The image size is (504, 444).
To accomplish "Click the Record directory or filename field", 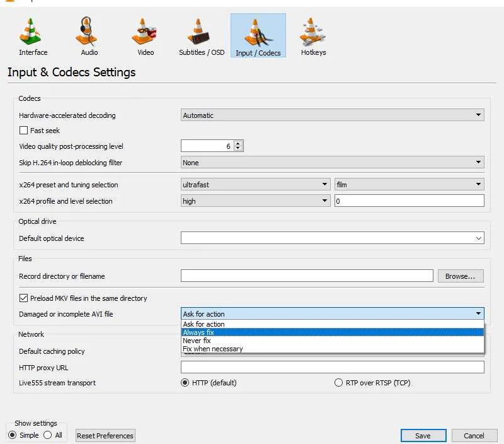I will pyautogui.click(x=307, y=276).
